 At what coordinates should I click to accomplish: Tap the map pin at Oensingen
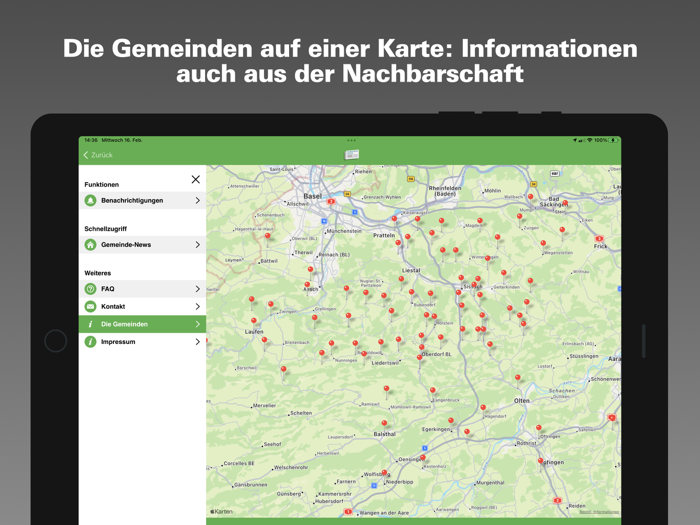423,458
